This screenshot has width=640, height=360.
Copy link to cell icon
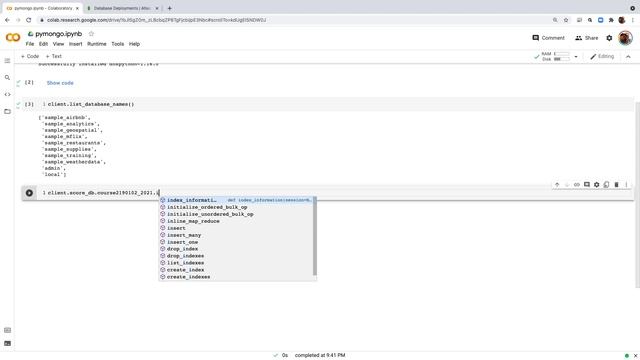[576, 185]
